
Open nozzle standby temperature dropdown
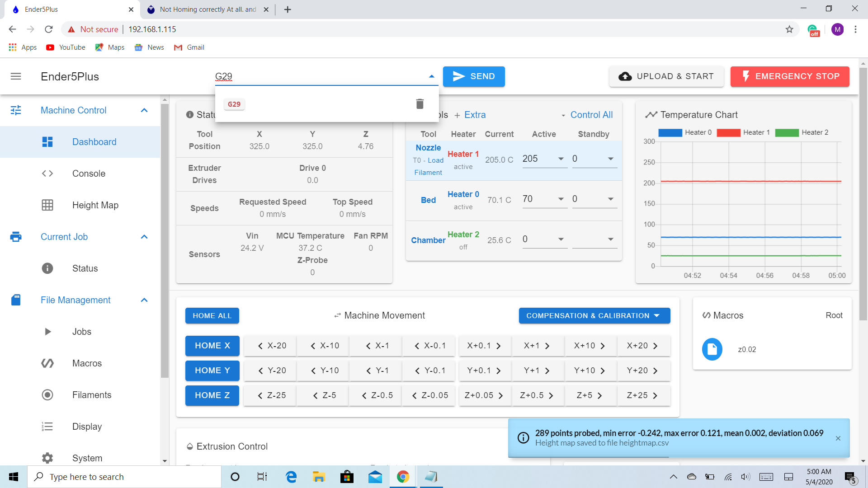point(610,159)
